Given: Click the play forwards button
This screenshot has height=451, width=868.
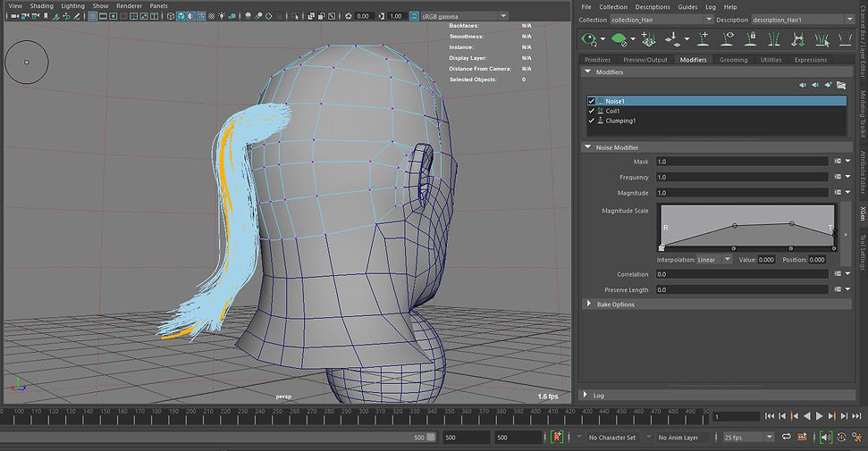Looking at the screenshot, I should (x=820, y=415).
